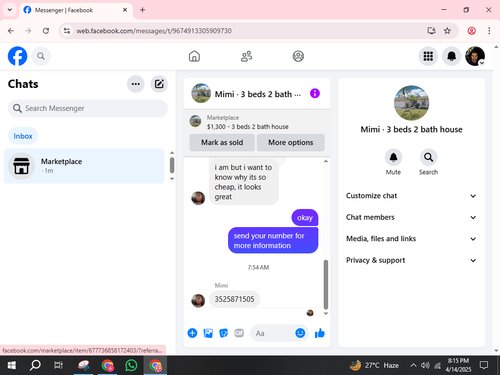
Task: Click Mark as sold button
Action: pyautogui.click(x=222, y=142)
